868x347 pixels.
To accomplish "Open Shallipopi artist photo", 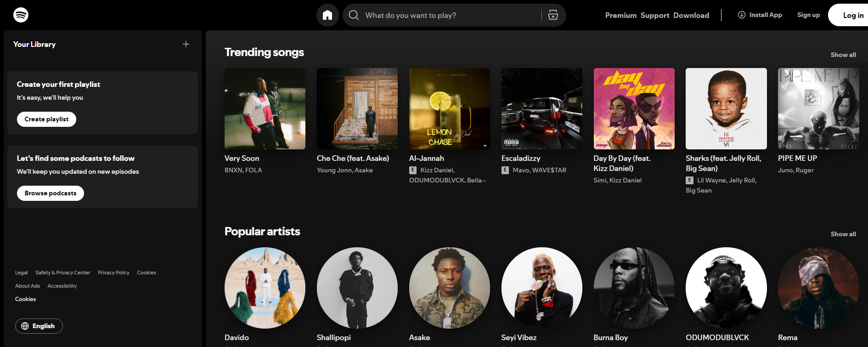I will (357, 288).
